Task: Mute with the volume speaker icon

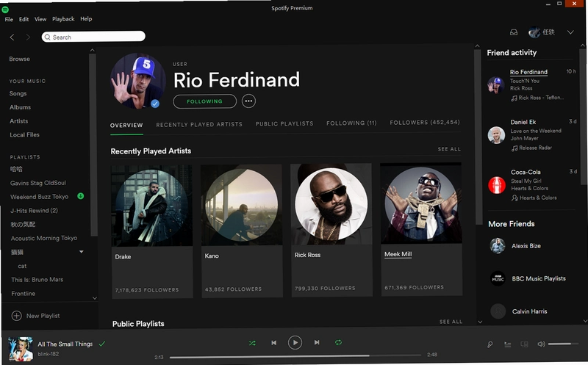Action: tap(541, 344)
